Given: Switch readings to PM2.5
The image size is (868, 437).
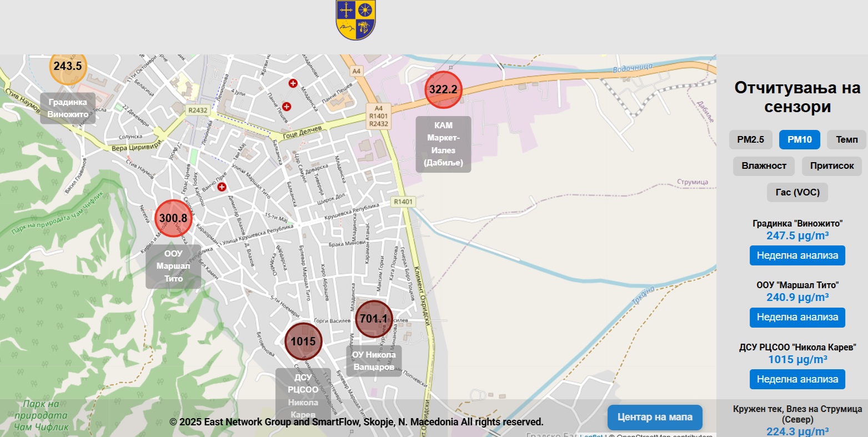Looking at the screenshot, I should click(750, 139).
